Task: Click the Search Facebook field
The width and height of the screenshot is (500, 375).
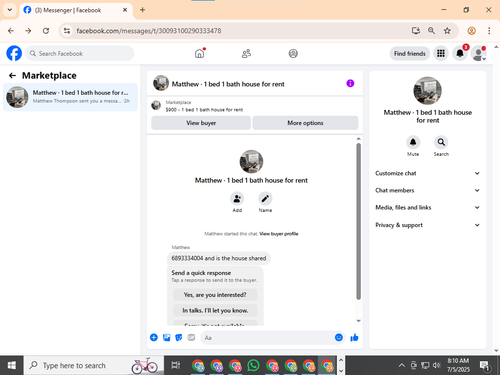Action: click(80, 53)
